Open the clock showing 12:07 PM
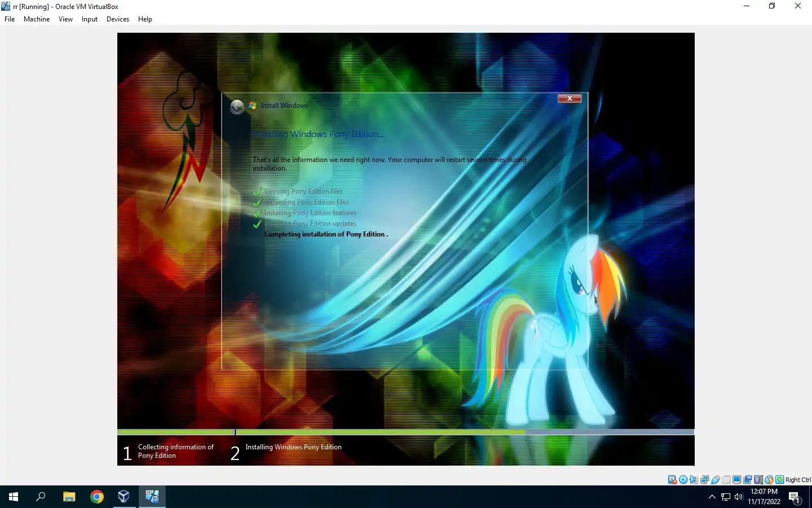The width and height of the screenshot is (812, 508). click(x=764, y=497)
